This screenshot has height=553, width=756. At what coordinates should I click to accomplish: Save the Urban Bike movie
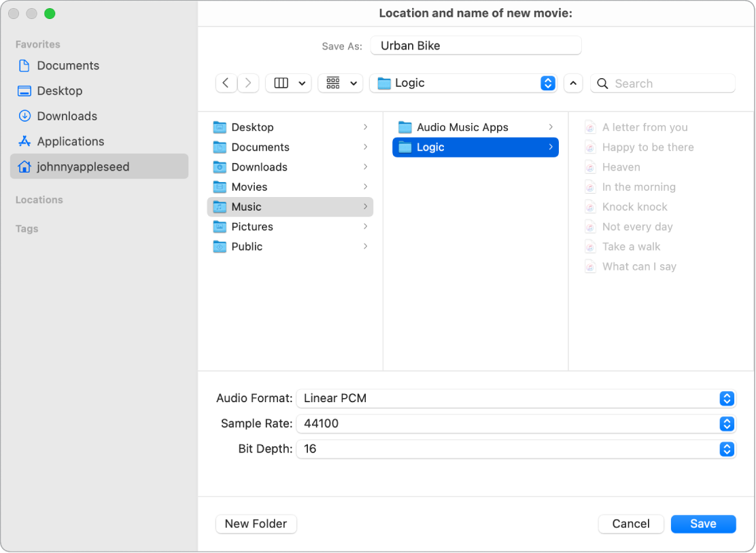click(703, 524)
